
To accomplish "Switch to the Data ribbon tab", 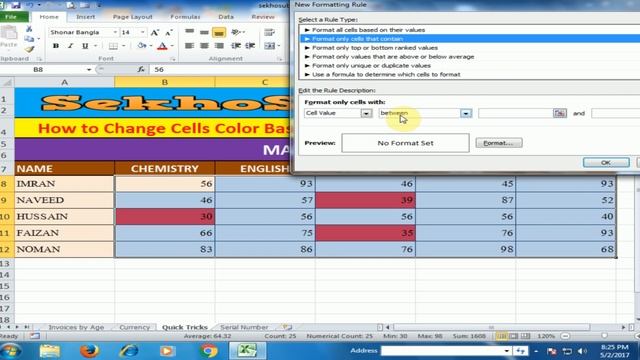I will [226, 17].
